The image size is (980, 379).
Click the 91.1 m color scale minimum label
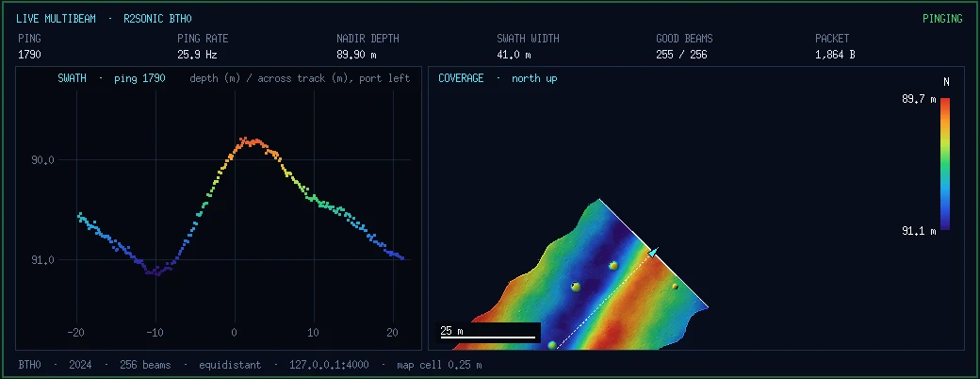[919, 231]
